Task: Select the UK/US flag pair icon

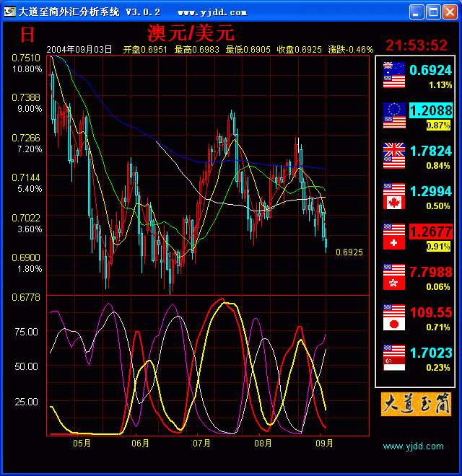Action: tap(394, 156)
